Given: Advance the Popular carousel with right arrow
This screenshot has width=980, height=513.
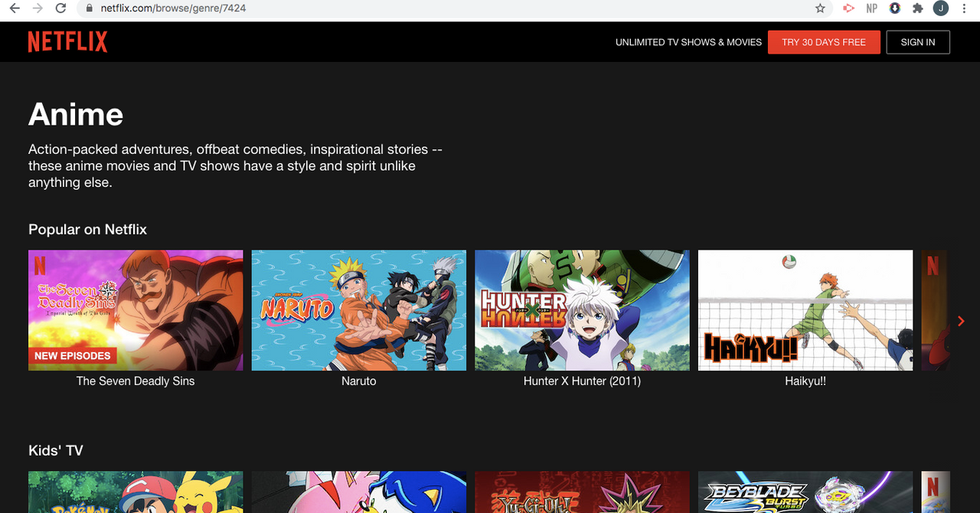Looking at the screenshot, I should (x=961, y=321).
